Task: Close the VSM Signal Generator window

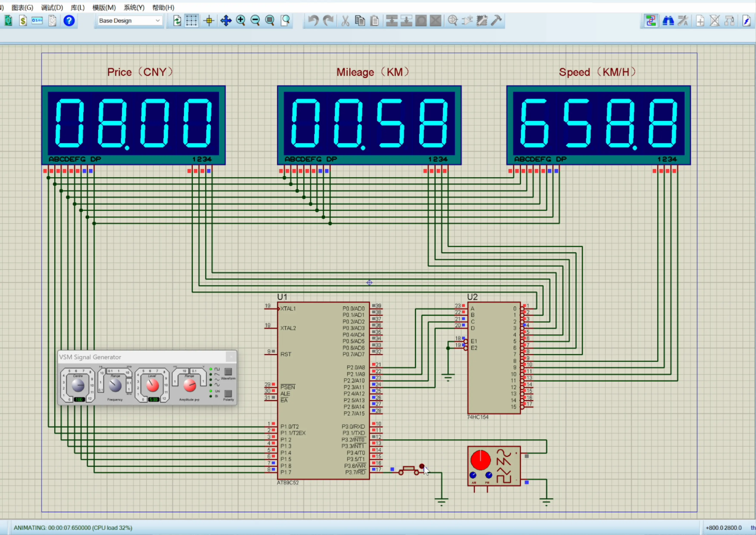Action: (x=231, y=357)
